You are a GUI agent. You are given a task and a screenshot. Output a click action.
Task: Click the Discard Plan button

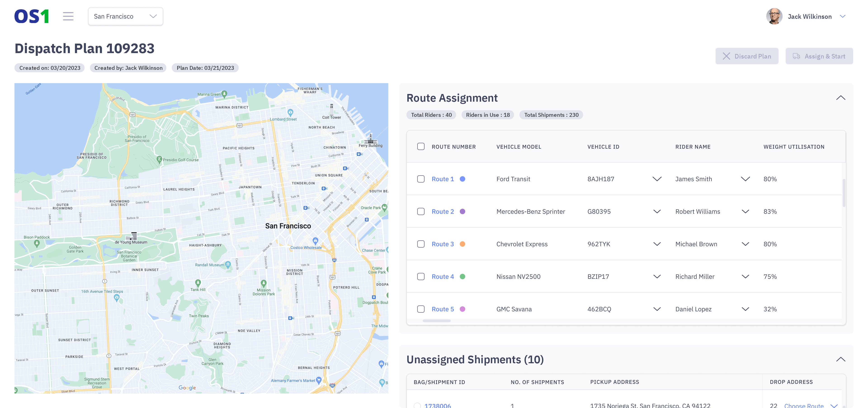point(747,56)
